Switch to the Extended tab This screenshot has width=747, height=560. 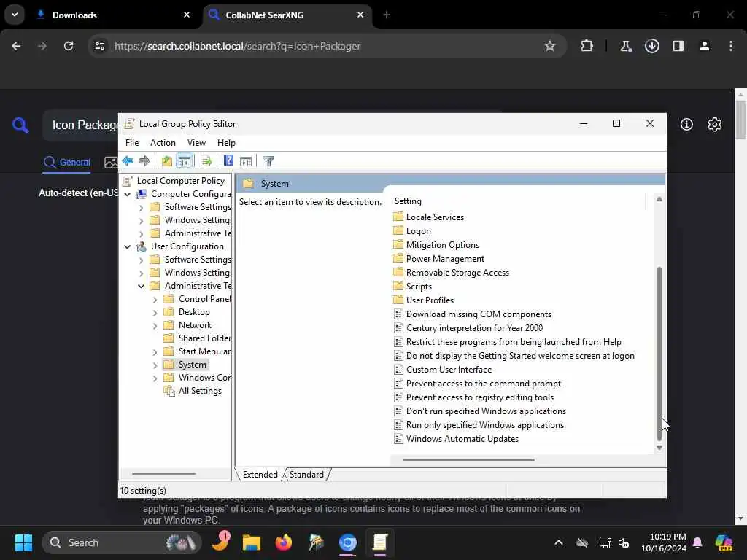260,474
